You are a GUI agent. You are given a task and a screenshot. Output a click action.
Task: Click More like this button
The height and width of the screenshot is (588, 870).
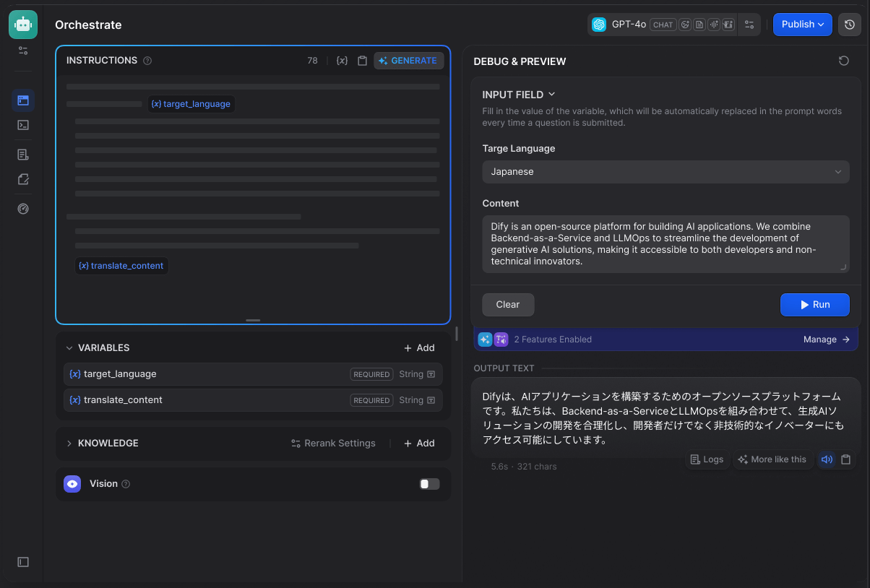pos(772,459)
